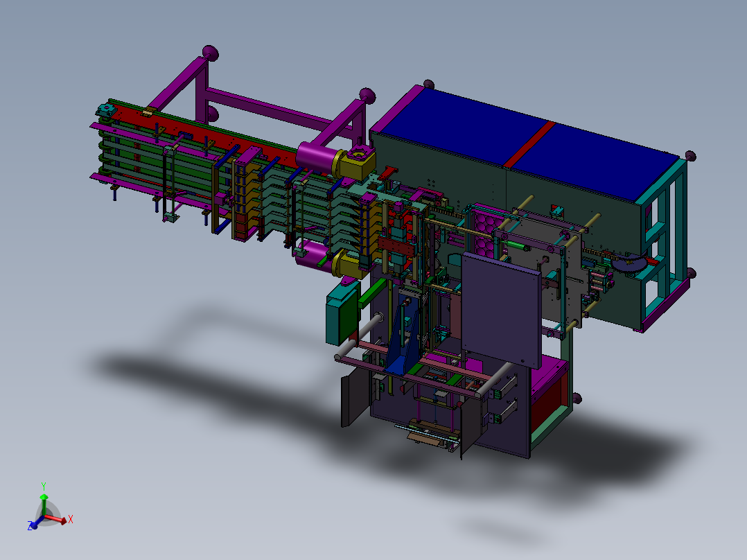Select the large purple front door panel

[501, 309]
